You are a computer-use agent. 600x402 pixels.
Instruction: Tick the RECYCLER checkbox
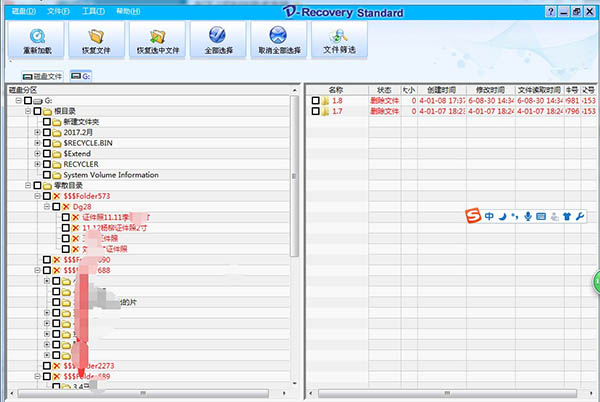(x=47, y=164)
